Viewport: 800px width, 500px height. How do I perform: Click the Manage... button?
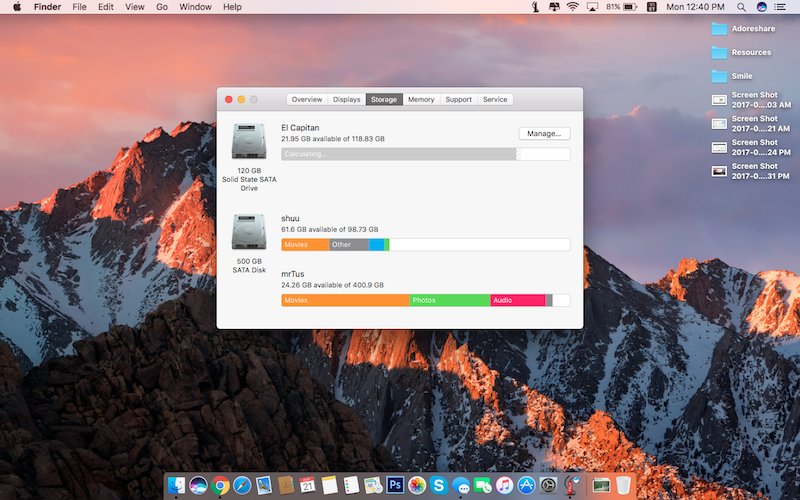[x=544, y=133]
